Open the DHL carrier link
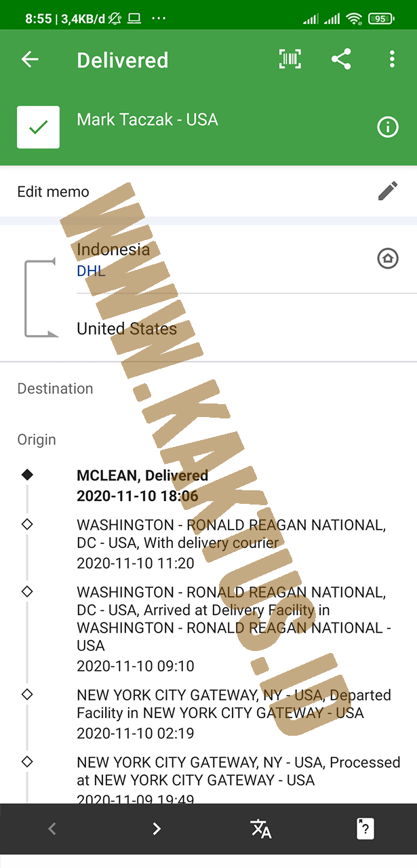 click(91, 271)
